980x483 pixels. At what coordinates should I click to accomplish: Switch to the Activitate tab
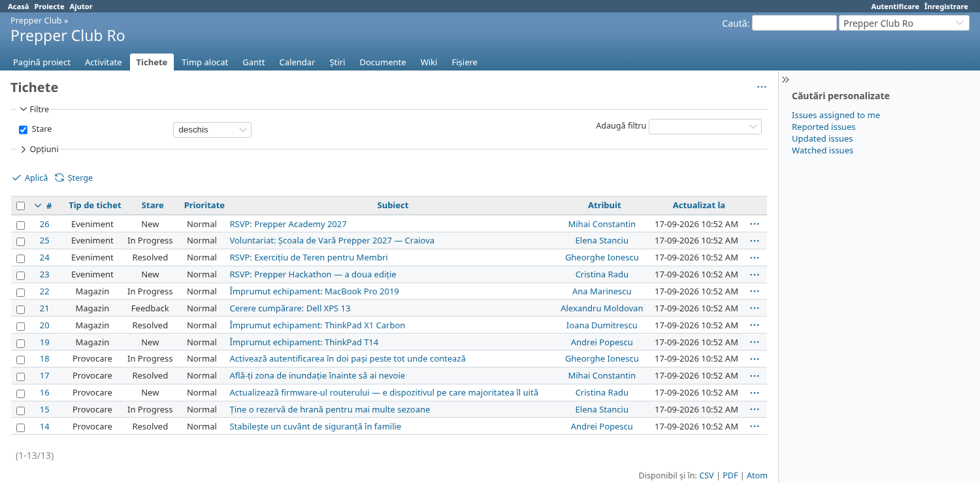pyautogui.click(x=103, y=63)
